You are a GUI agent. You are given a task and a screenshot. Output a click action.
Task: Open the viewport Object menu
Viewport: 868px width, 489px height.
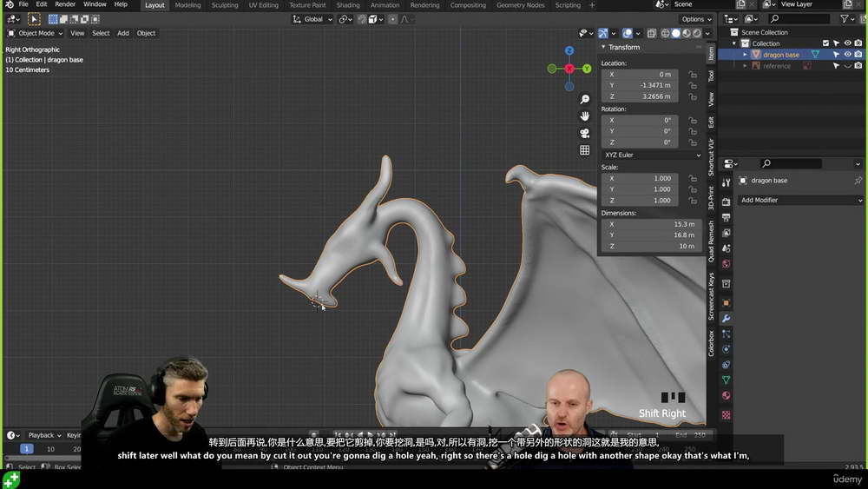click(146, 33)
